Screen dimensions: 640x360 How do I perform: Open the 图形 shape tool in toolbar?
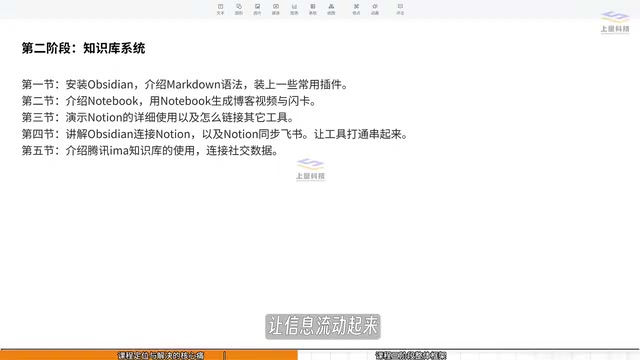239,9
